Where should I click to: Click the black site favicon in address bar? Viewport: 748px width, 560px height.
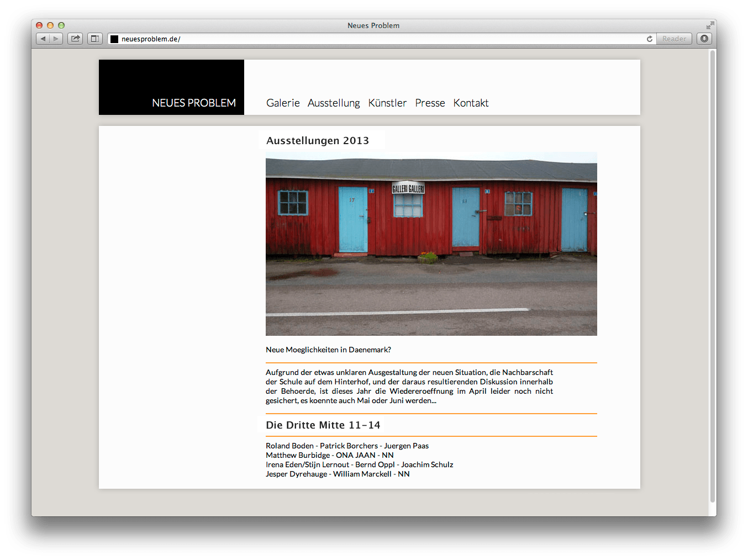[114, 39]
